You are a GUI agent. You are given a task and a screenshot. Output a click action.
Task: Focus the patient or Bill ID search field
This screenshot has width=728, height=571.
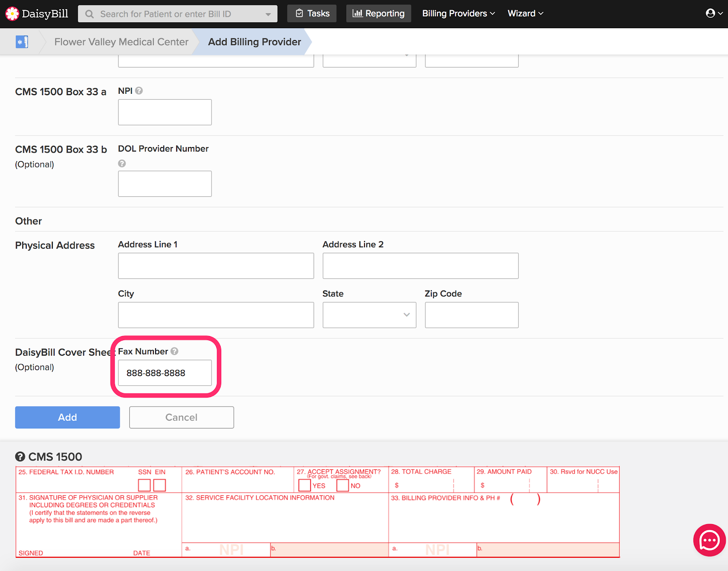tap(178, 14)
